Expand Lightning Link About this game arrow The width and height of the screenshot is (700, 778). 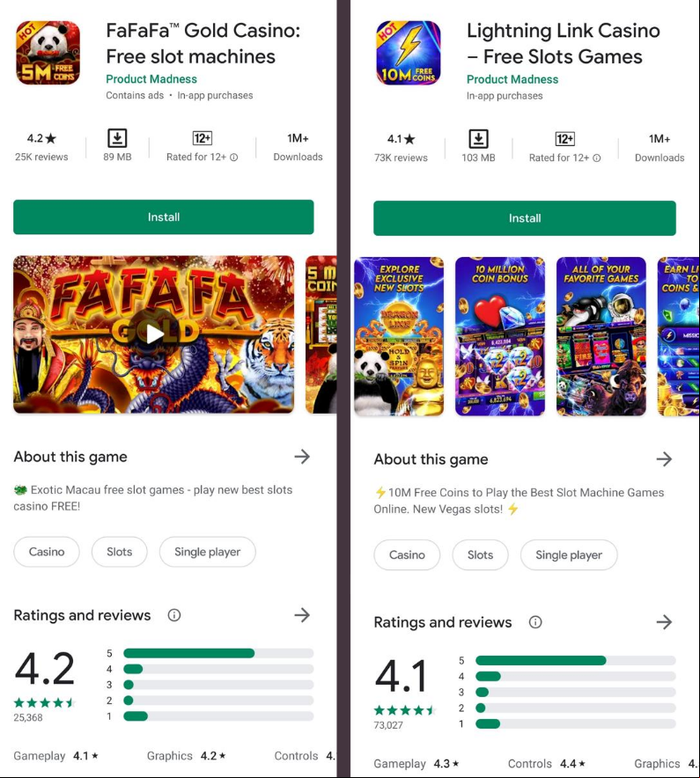[664, 459]
